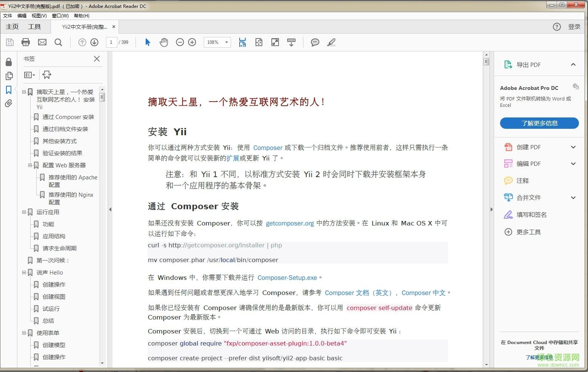This screenshot has height=372, width=588.
Task: Click the 了解更多信息 blue button
Action: 539,123
